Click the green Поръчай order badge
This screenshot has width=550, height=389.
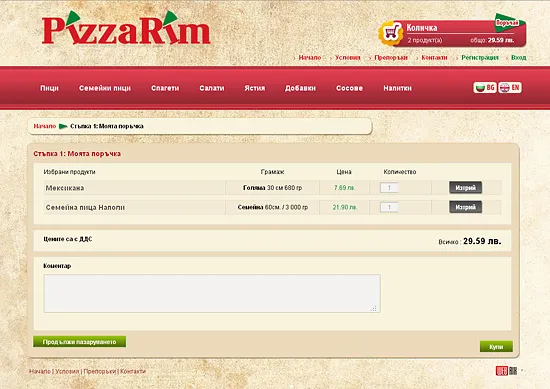click(x=509, y=22)
